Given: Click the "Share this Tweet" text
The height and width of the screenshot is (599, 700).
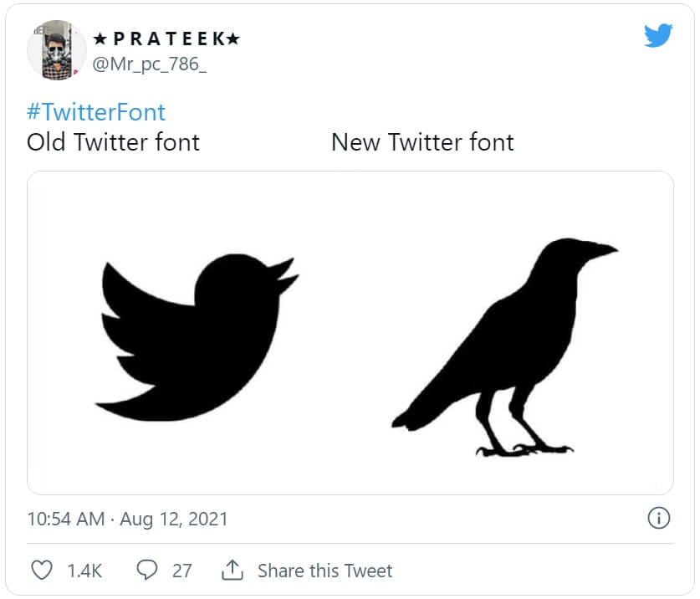Looking at the screenshot, I should click(x=324, y=571).
